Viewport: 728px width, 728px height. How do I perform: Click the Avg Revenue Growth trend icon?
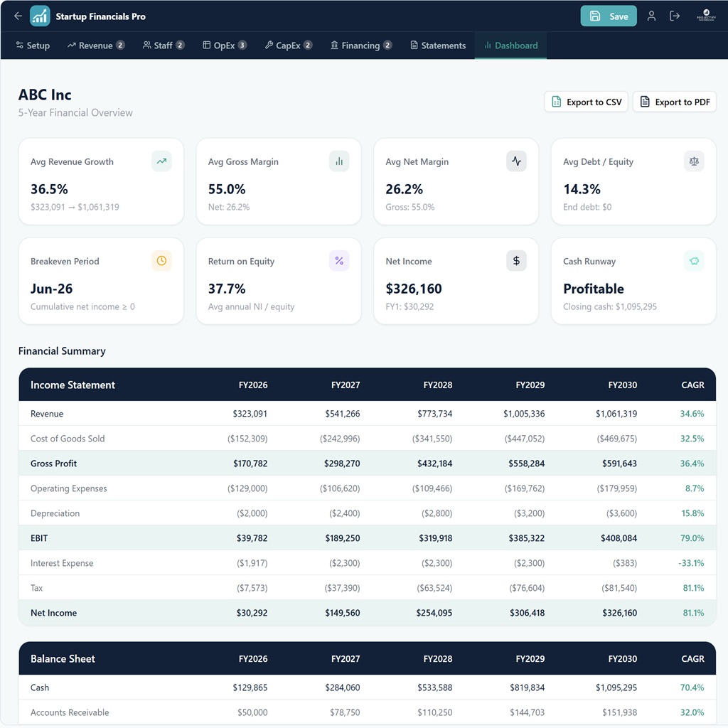[x=161, y=161]
